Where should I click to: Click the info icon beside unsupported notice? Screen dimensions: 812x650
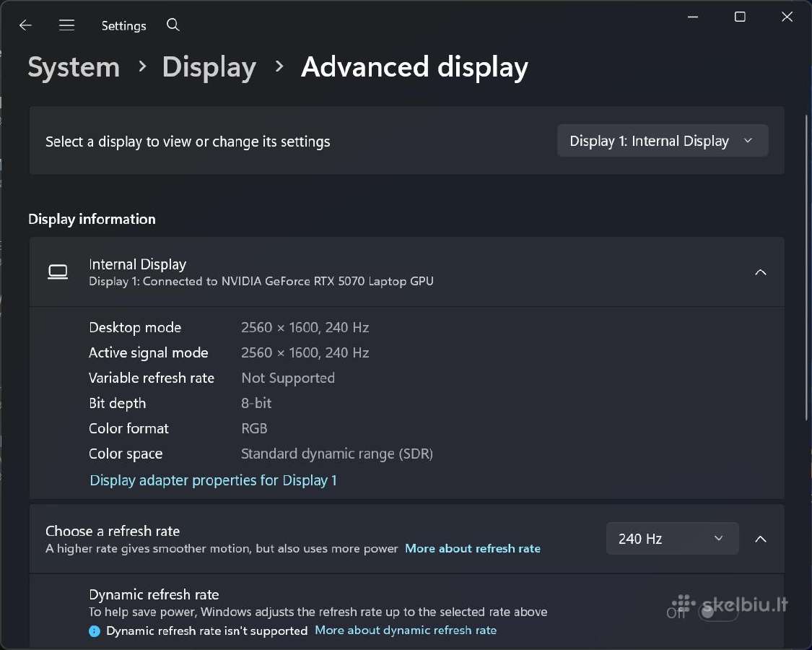coord(95,630)
